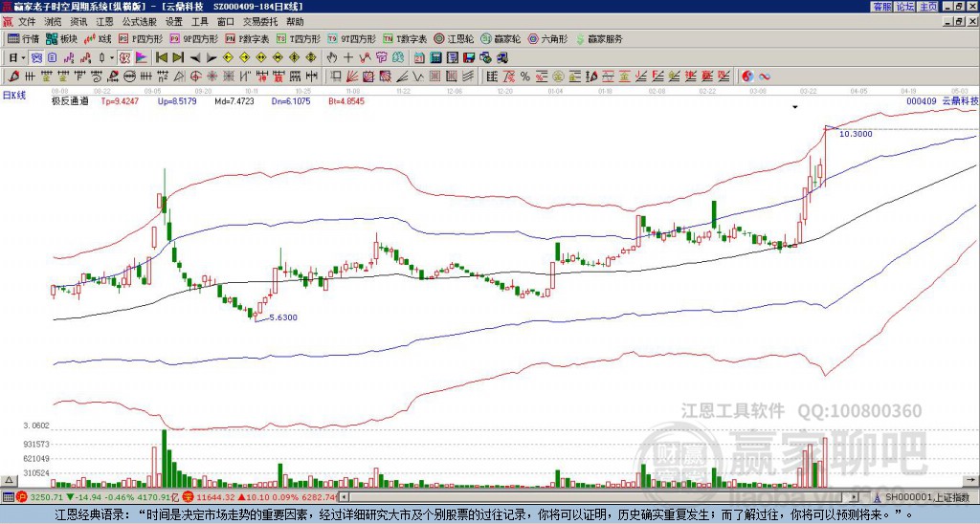
Task: Click the 日K线 chart type label
Action: [x=14, y=95]
